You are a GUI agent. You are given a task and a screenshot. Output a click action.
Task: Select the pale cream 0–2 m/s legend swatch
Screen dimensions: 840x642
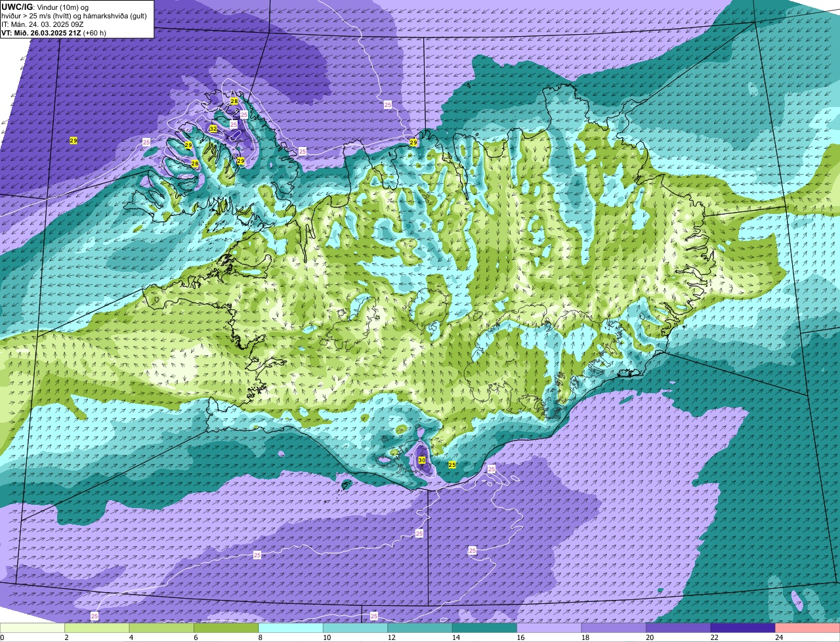pos(32,628)
